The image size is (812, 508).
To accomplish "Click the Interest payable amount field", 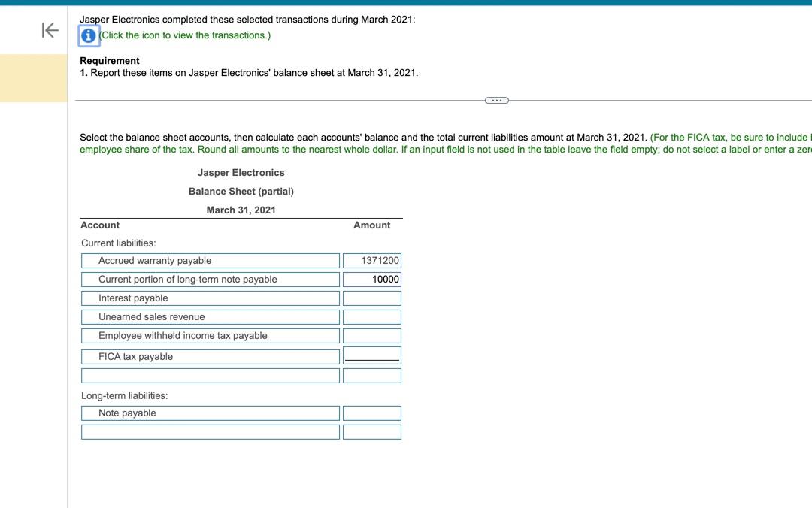I will point(371,298).
